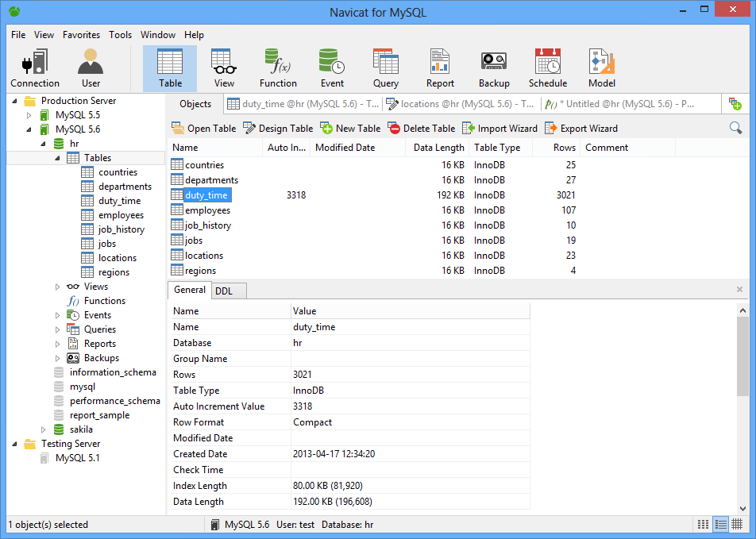Viewport: 756px width, 539px height.
Task: Select report_sample database
Action: [x=99, y=415]
